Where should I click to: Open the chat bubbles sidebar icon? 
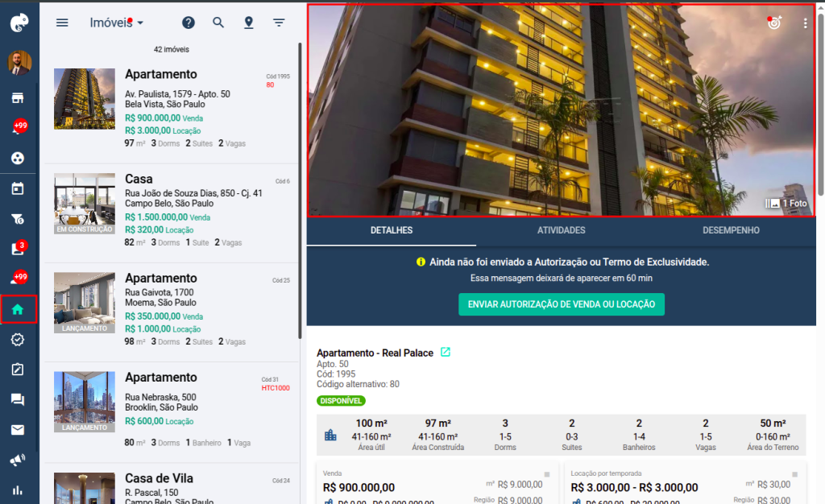18,400
